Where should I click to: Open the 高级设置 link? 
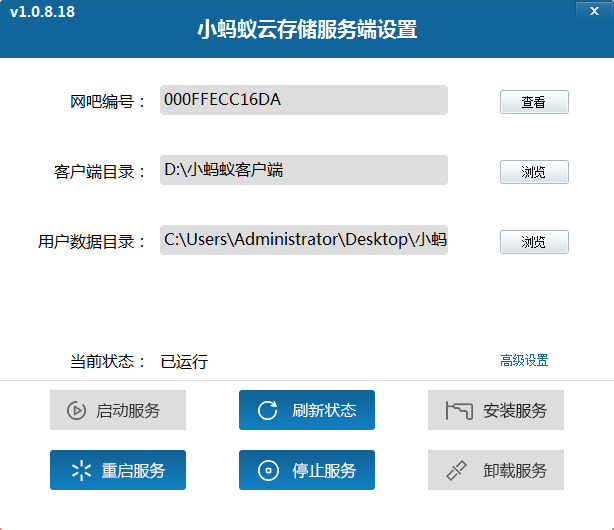point(524,361)
